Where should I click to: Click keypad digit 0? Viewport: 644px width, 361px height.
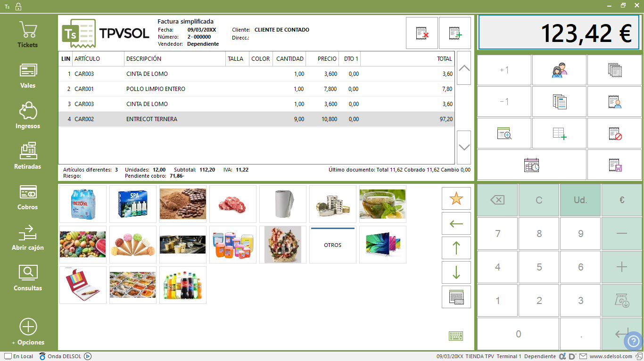click(518, 334)
